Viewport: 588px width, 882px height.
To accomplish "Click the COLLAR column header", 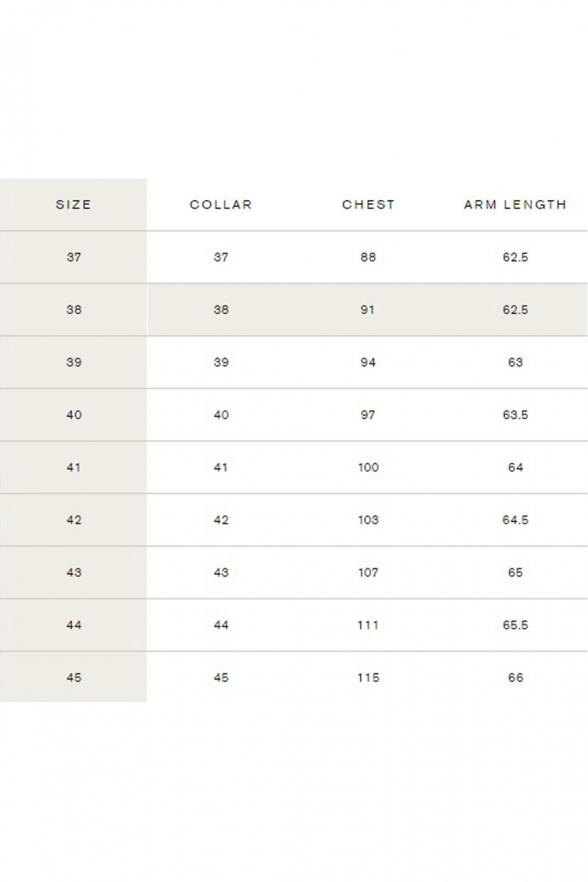I will 220,205.
